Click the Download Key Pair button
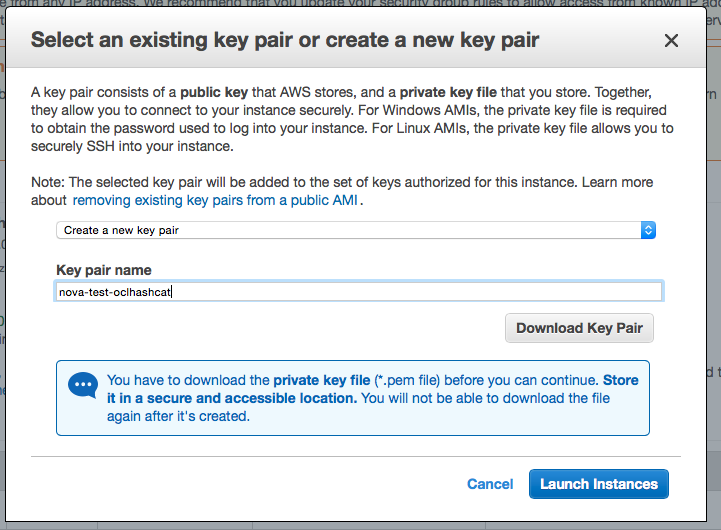The width and height of the screenshot is (721, 530). tap(579, 328)
